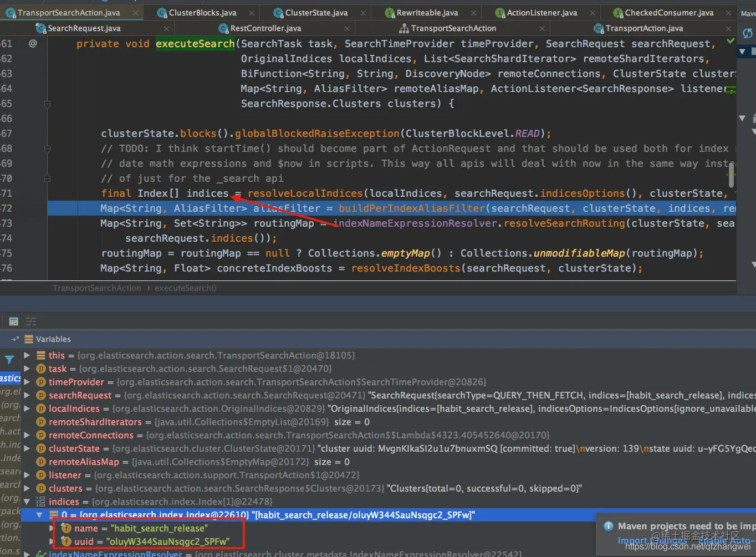Viewport: 756px width, 557px height.
Task: Close the RestController.java tab
Action: (347, 28)
